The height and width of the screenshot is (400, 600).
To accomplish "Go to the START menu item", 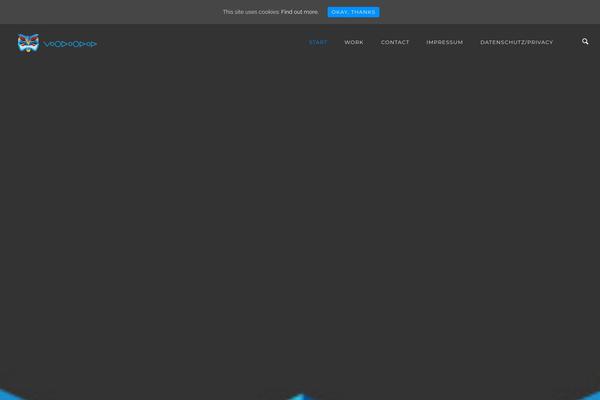I will click(318, 42).
